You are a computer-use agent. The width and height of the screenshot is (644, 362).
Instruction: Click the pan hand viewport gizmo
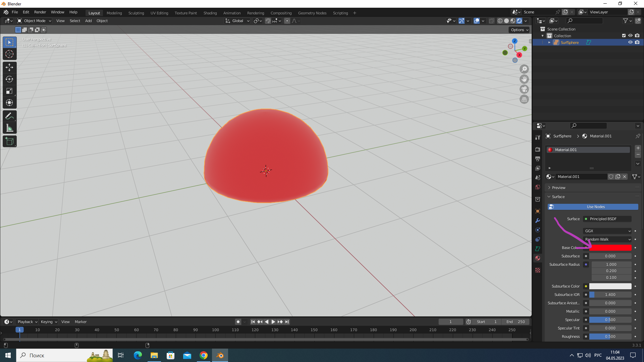coord(524,79)
